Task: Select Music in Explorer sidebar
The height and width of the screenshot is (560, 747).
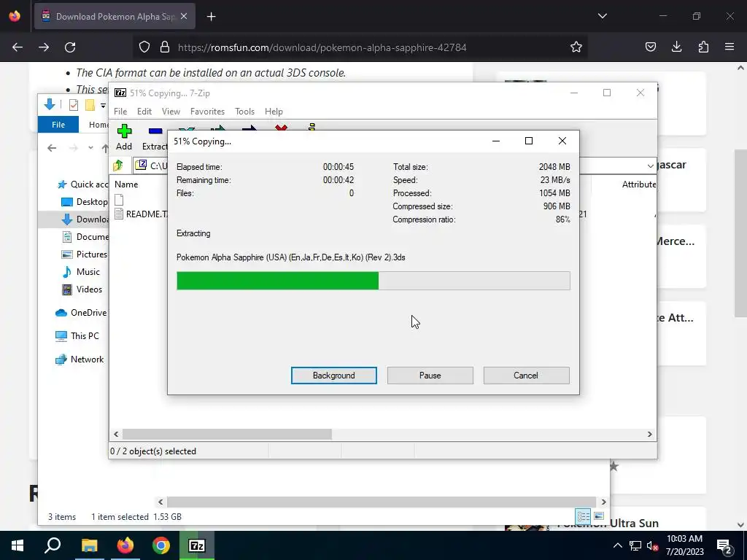Action: point(80,272)
